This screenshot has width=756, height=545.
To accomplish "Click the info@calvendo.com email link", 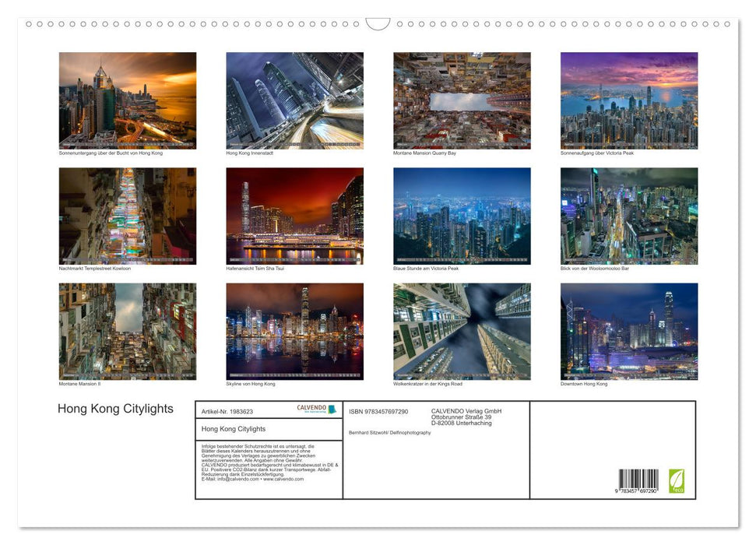I will [237, 478].
